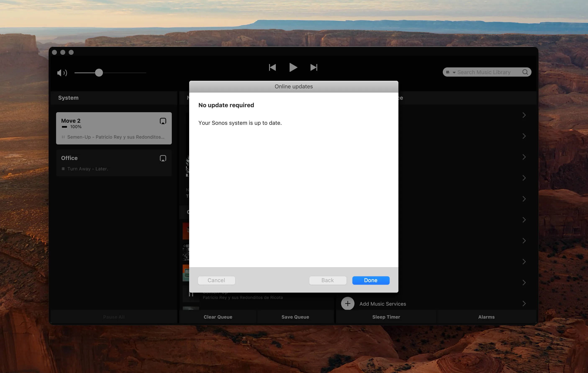Viewport: 588px width, 373px height.
Task: Click the plus icon for Add Music Services
Action: [348, 304]
